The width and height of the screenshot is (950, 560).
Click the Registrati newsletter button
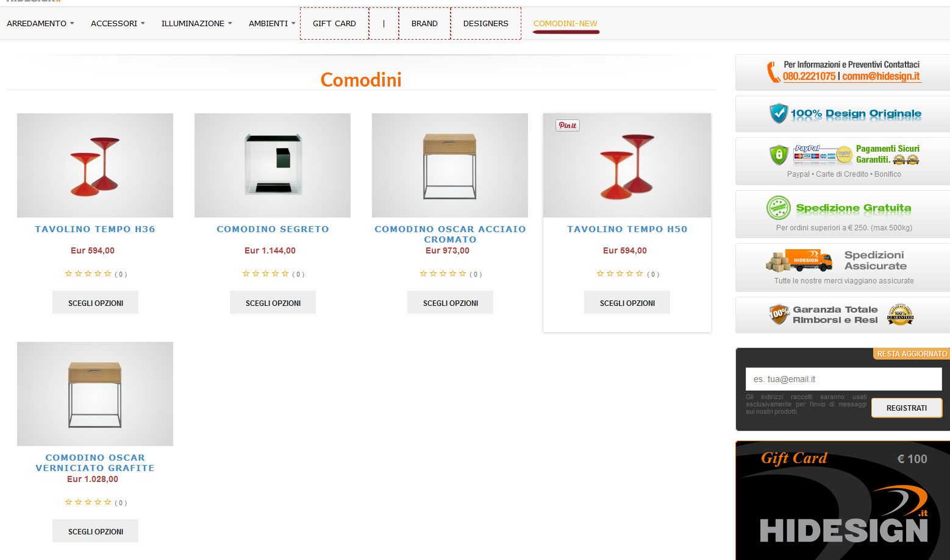click(906, 408)
